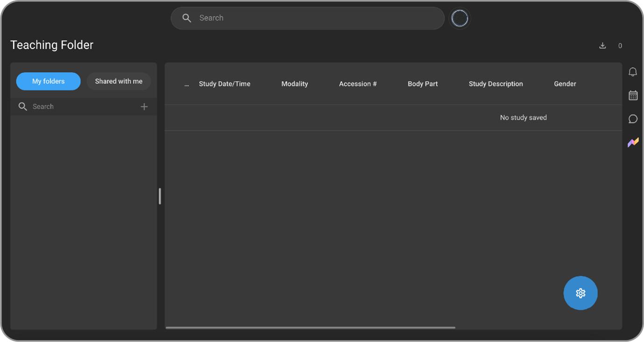Click the ellipsis column header
644x342 pixels.
pos(187,84)
